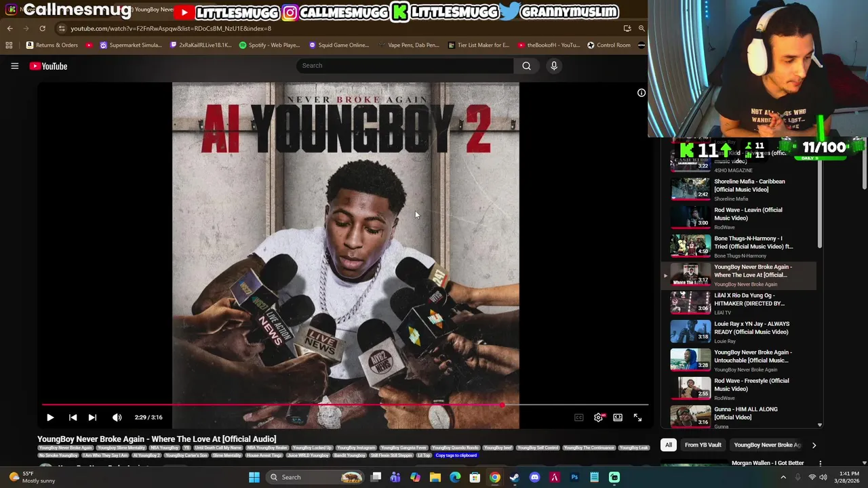
Task: Show more filter chips with right arrow
Action: click(x=814, y=445)
